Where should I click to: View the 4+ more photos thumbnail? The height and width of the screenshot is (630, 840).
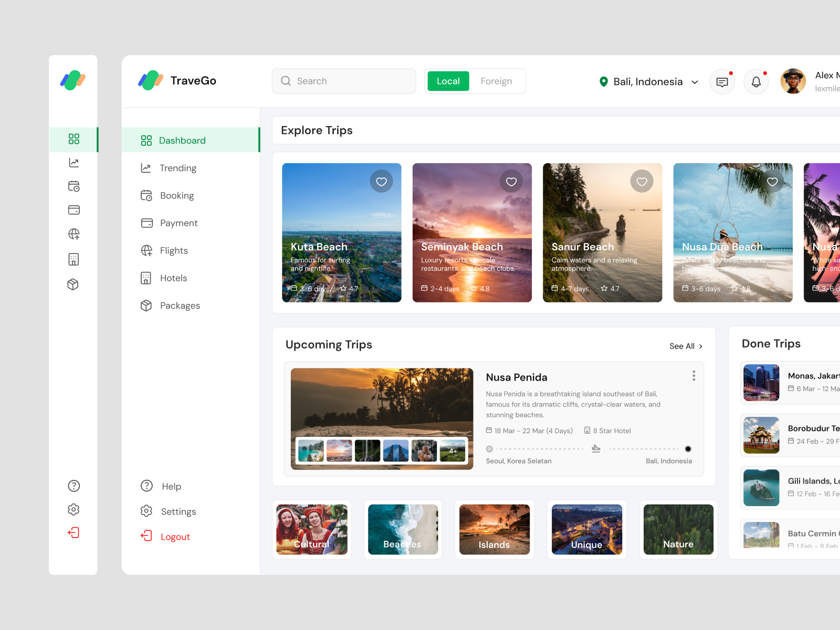tap(453, 450)
